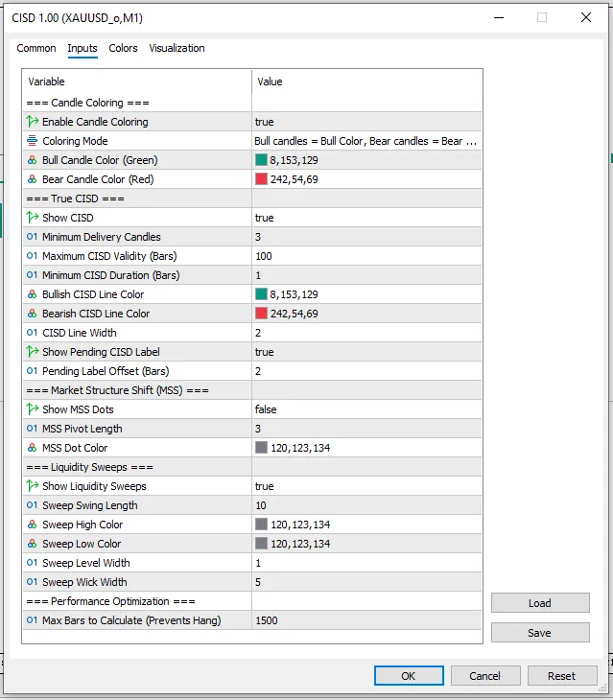Save input settings with the Save button

point(540,633)
